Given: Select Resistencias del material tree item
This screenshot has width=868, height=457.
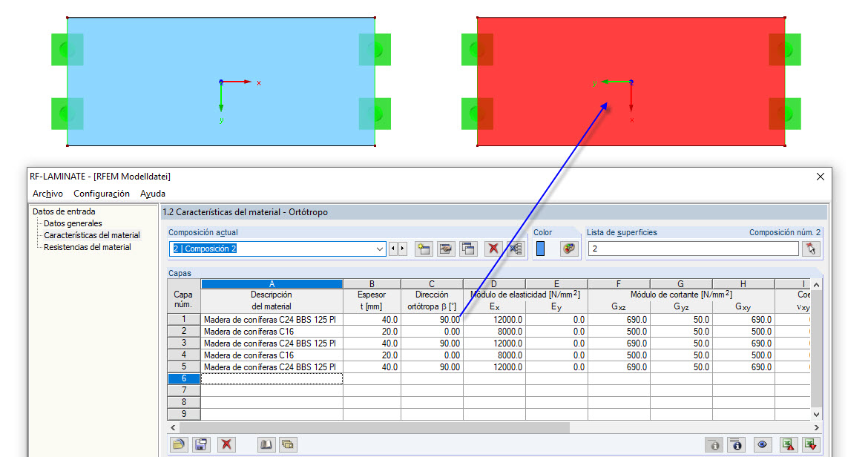Looking at the screenshot, I should coord(88,247).
